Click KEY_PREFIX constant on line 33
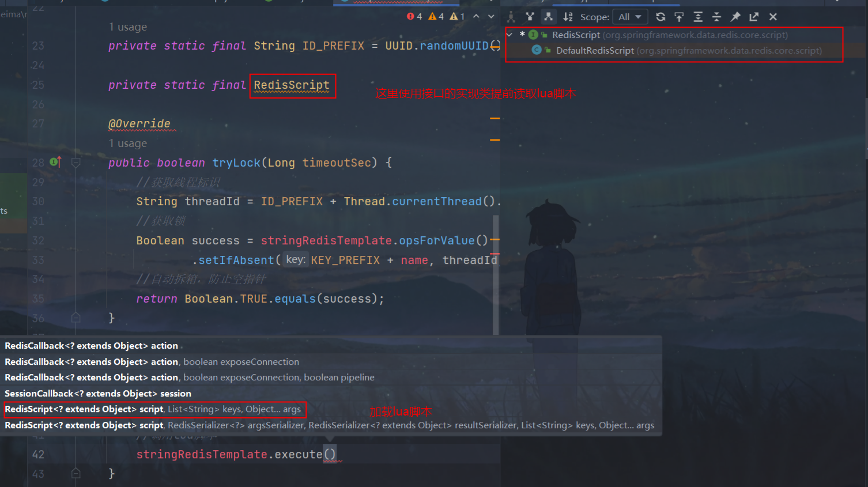 pos(346,260)
